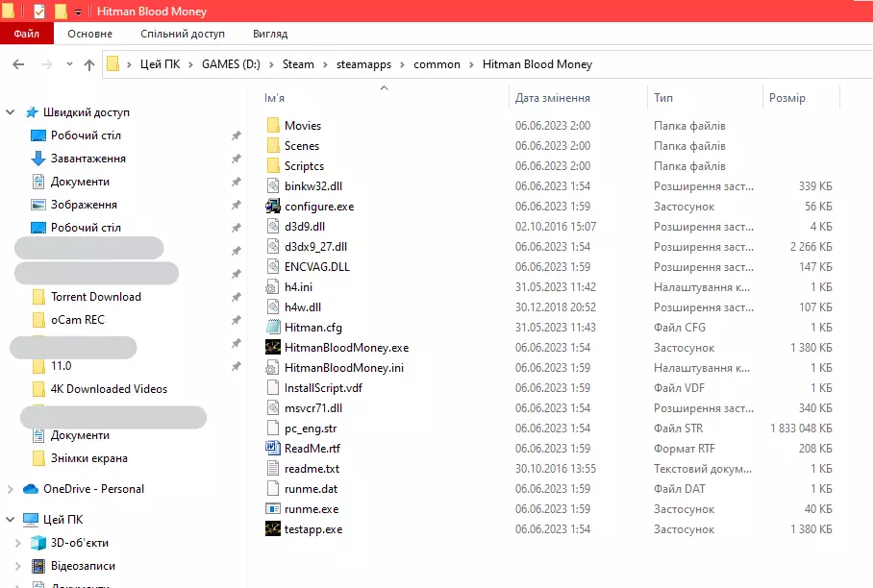Go back with the left arrow button

click(x=18, y=64)
